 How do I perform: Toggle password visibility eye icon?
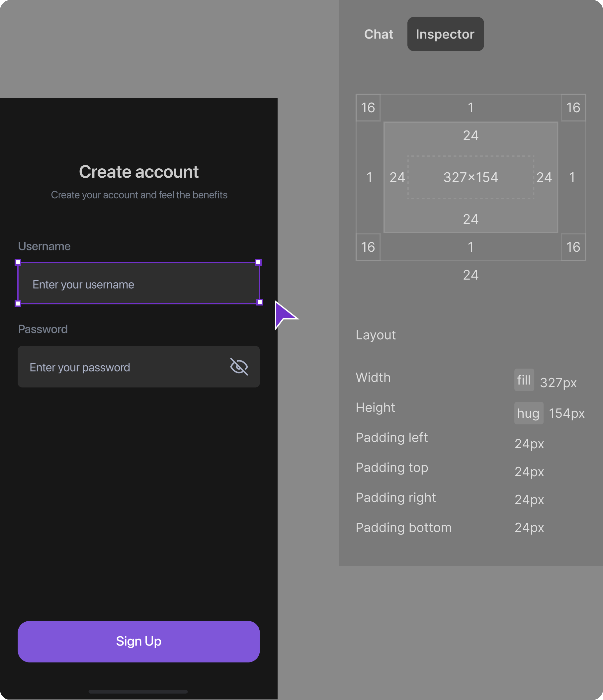click(239, 367)
